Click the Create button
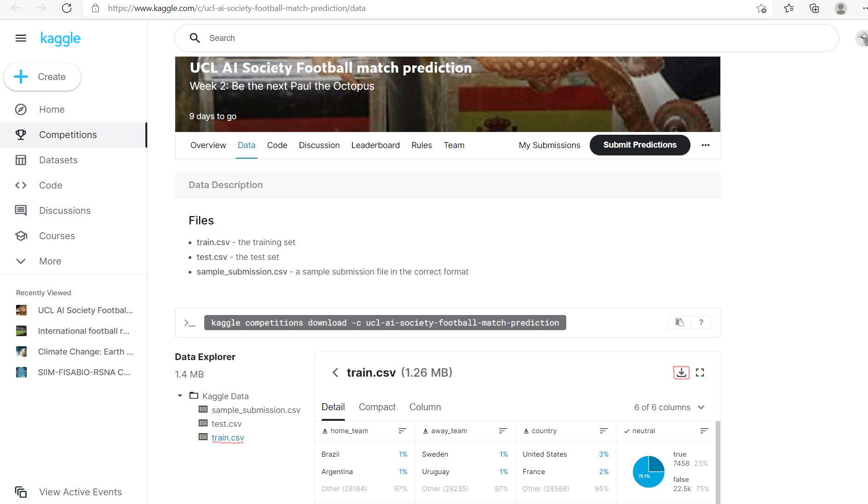The width and height of the screenshot is (868, 504). pos(42,77)
